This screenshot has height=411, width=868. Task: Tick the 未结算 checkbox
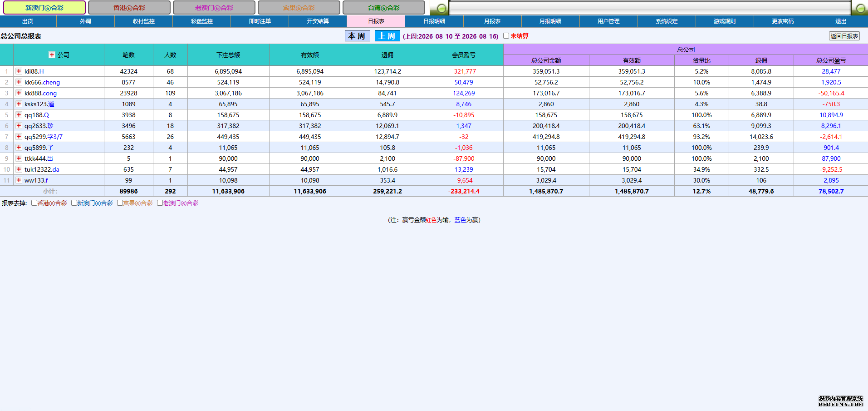click(506, 36)
